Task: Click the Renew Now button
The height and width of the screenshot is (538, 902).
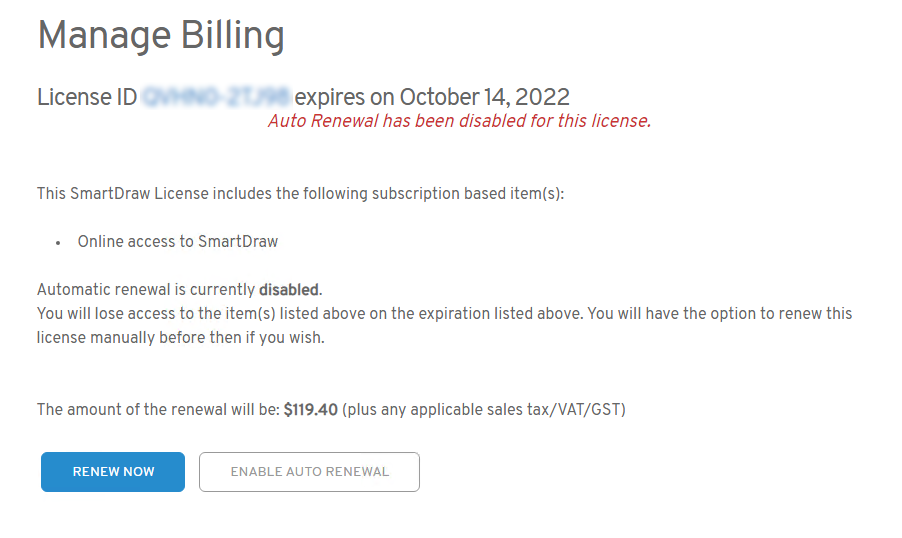Action: (113, 472)
